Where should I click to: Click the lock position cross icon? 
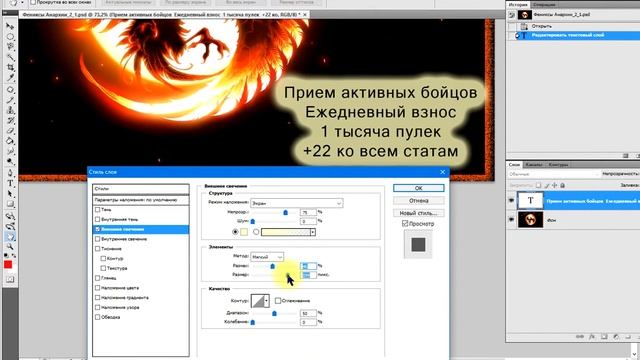click(x=554, y=185)
